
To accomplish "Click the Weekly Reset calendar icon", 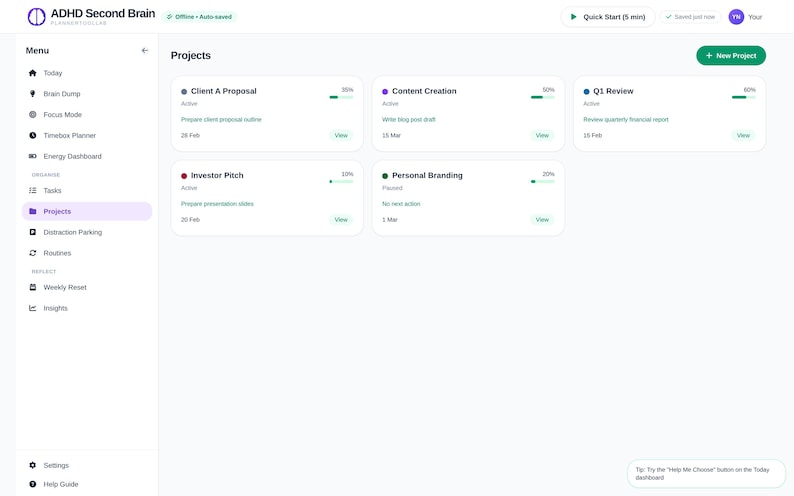I will point(32,287).
